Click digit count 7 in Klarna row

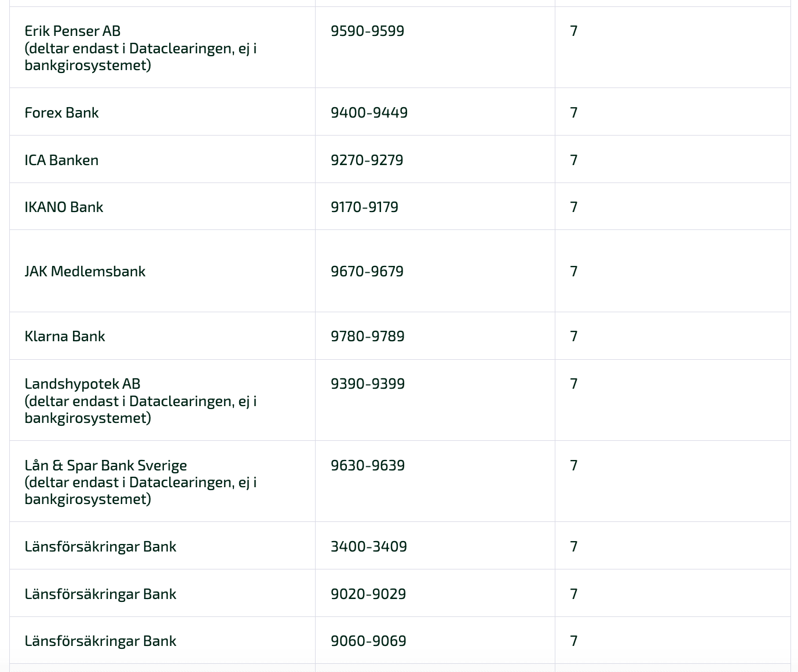pyautogui.click(x=574, y=336)
